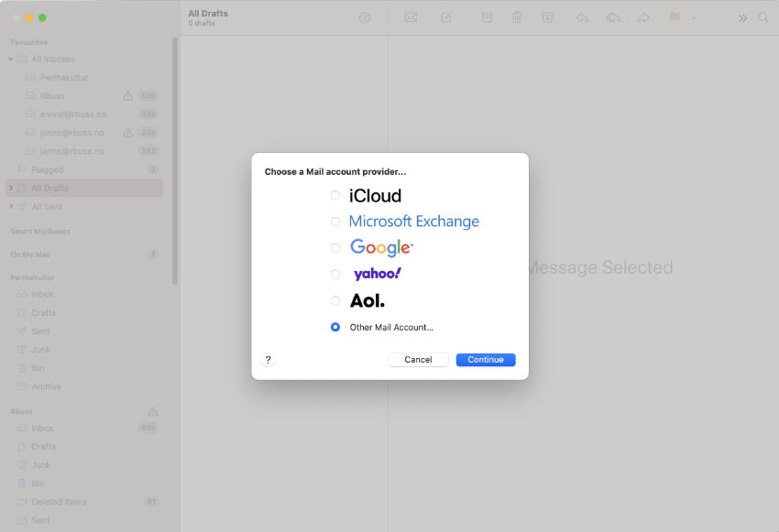Click the Delete message icon
This screenshot has width=779, height=532.
coord(518,17)
